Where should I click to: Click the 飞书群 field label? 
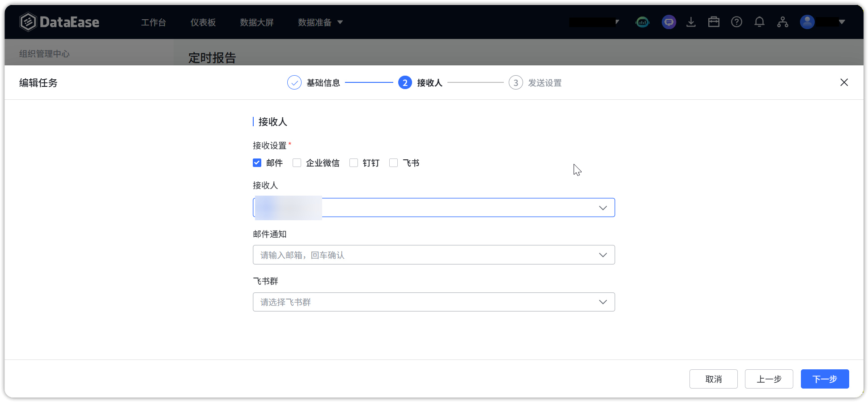pyautogui.click(x=265, y=281)
